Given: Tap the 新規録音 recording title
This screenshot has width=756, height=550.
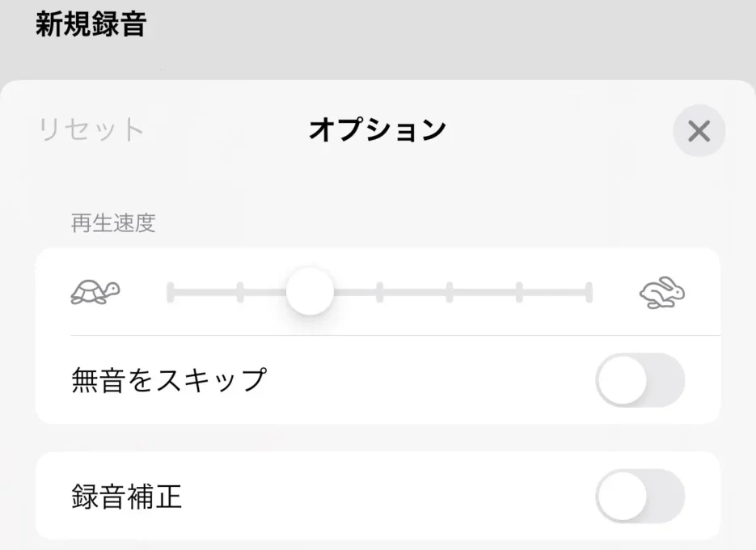Looking at the screenshot, I should [x=91, y=25].
